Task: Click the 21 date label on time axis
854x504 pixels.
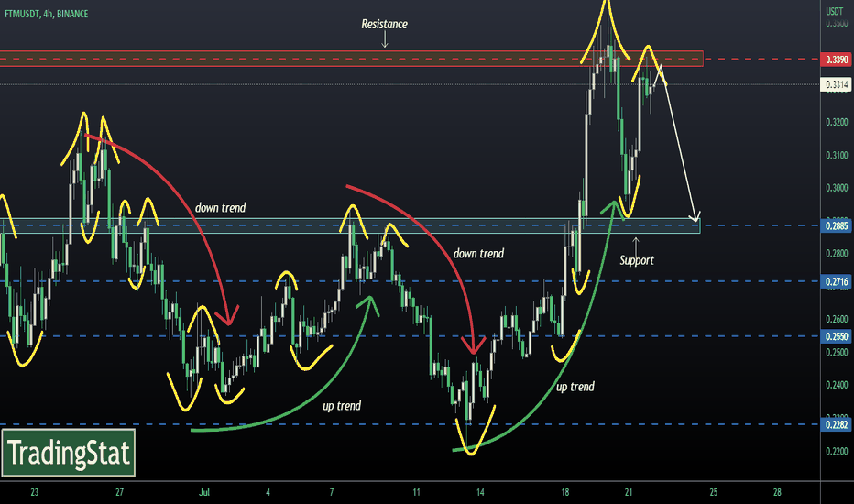Action: pos(629,493)
